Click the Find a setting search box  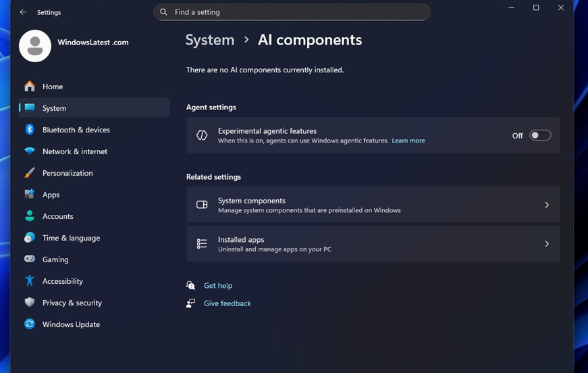[292, 12]
